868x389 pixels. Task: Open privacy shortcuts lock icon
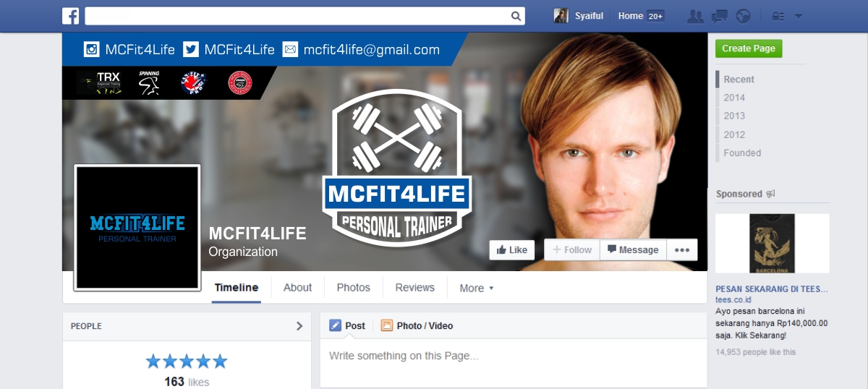778,16
